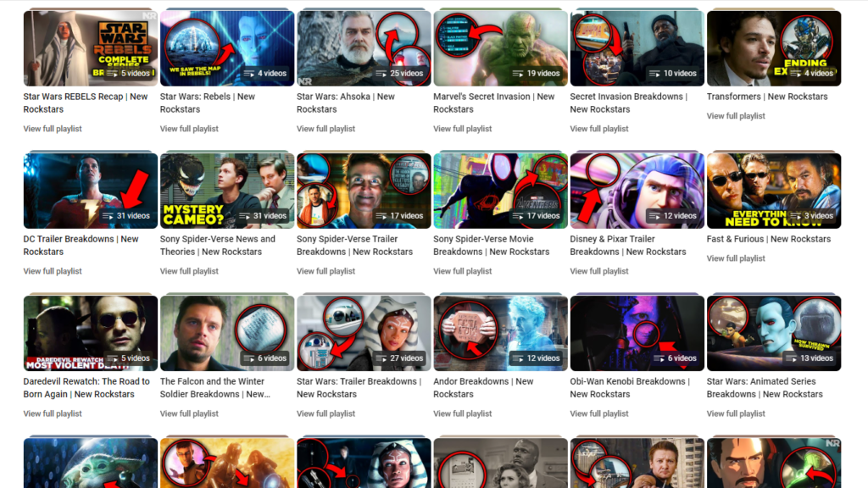View full playlist under Spider-Verse Movie Breakdowns
Image resolution: width=868 pixels, height=488 pixels.
463,271
